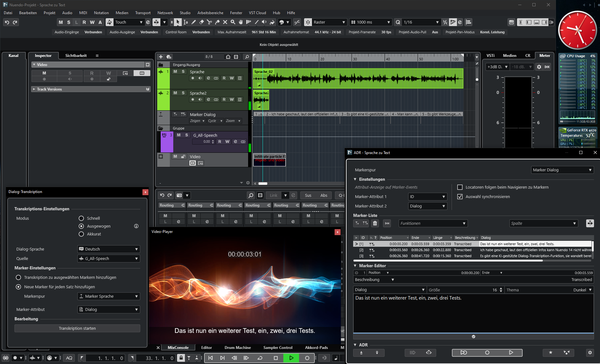Image resolution: width=600 pixels, height=364 pixels.
Task: Uncheck Auswahl synchronisieren checkbox
Action: tap(460, 197)
